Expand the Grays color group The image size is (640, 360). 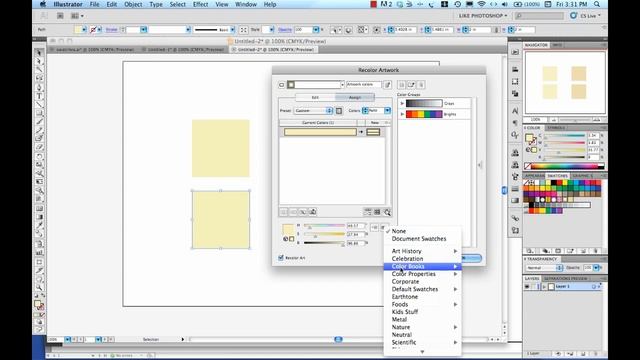[402, 103]
